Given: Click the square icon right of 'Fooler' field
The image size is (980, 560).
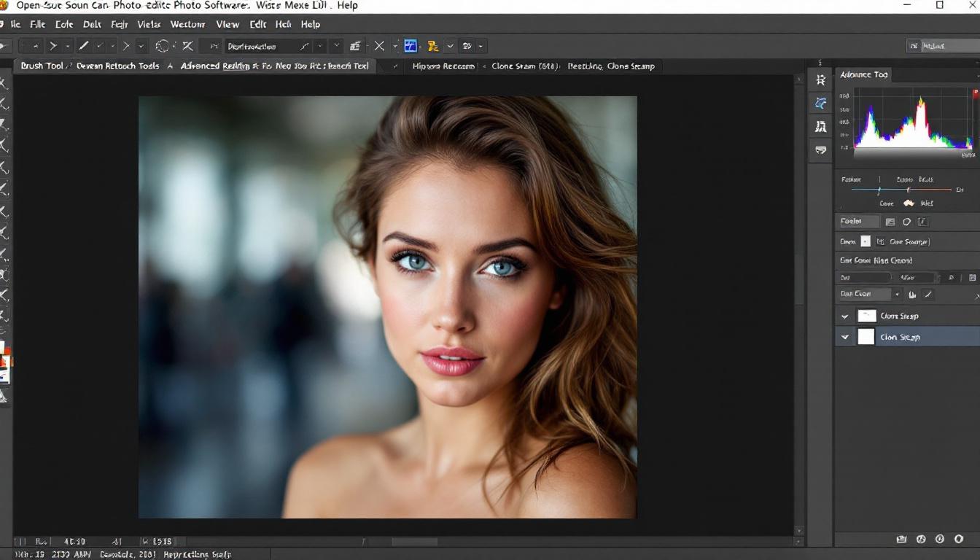Looking at the screenshot, I should tap(890, 222).
